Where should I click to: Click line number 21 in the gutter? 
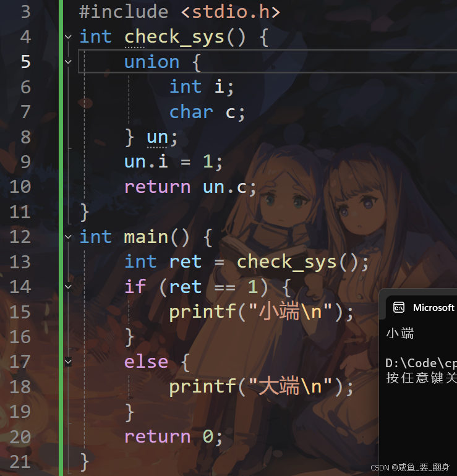tap(20, 462)
